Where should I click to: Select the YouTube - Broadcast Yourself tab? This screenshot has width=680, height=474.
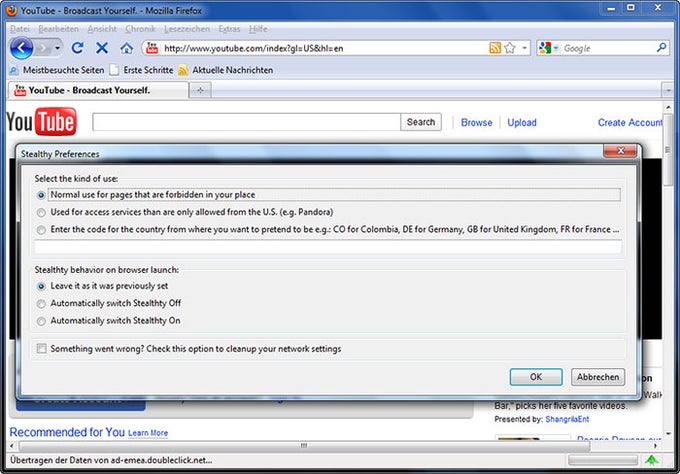98,90
